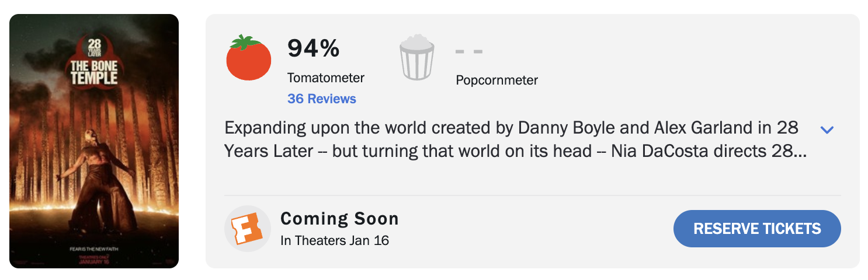Click the orange Fandango ticket logo
Image resolution: width=868 pixels, height=280 pixels.
248,229
